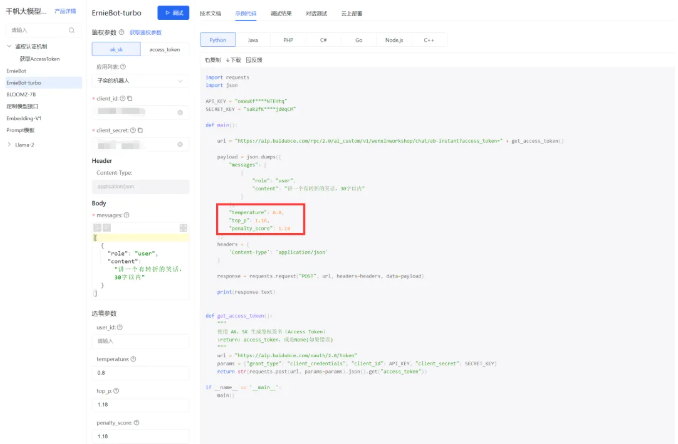This screenshot has height=444, width=678.
Task: Switch to the 对话测试 tab
Action: click(x=316, y=13)
